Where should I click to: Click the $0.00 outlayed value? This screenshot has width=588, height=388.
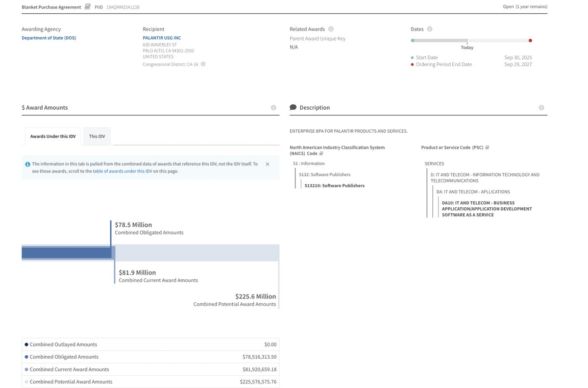click(x=270, y=344)
